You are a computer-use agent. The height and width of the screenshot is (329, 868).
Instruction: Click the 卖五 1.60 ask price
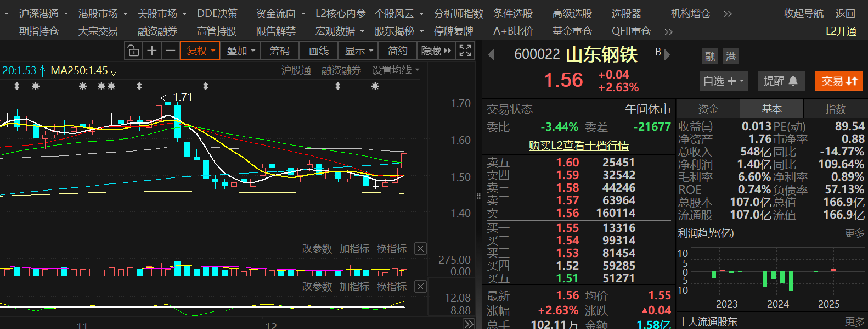coord(567,163)
